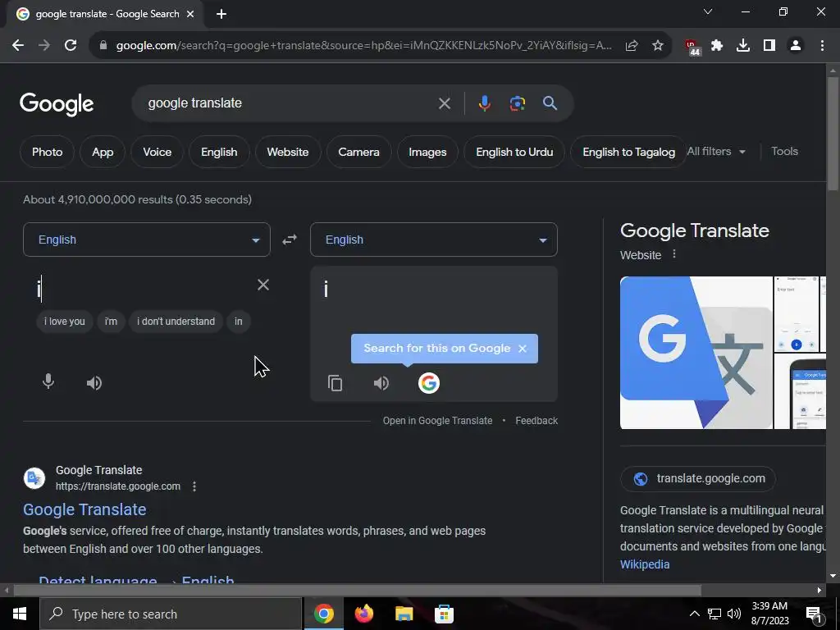Choose the 'i love you' suggestion
The image size is (840, 630).
tap(64, 322)
